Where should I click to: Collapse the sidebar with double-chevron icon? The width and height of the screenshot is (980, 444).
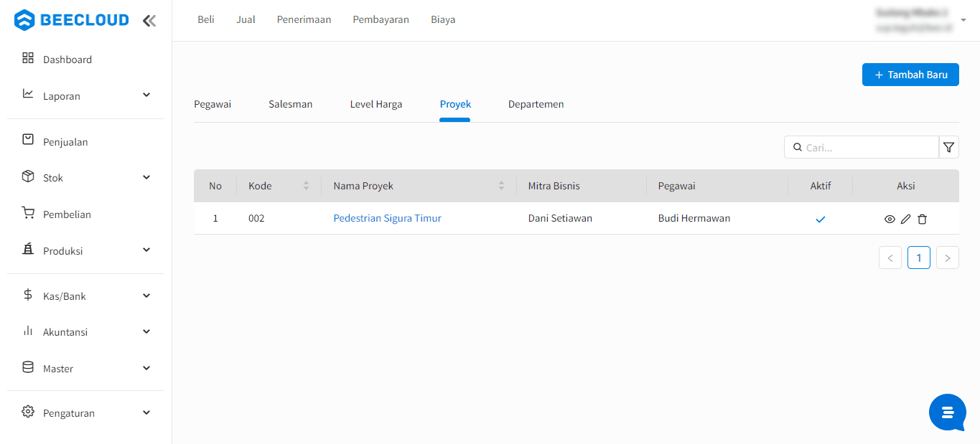coord(149,21)
